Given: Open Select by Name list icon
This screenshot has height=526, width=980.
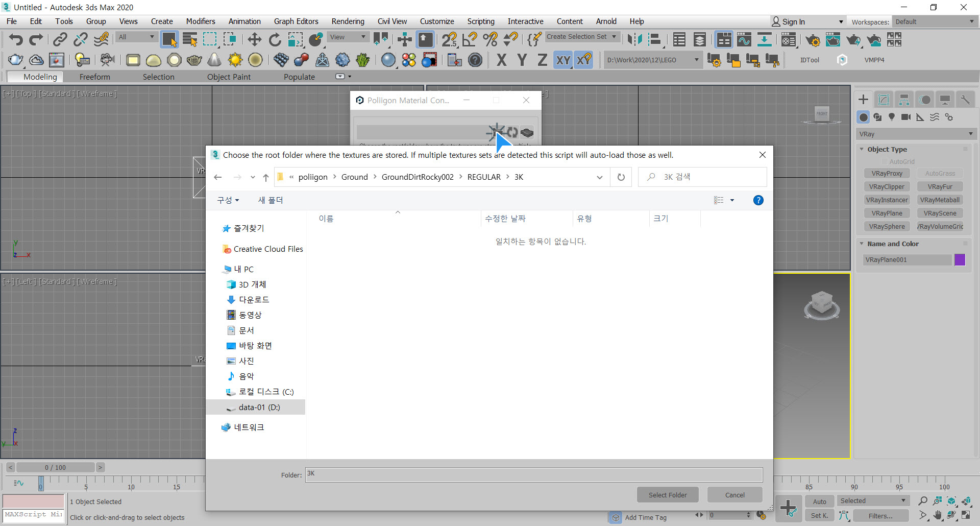Looking at the screenshot, I should (x=190, y=39).
